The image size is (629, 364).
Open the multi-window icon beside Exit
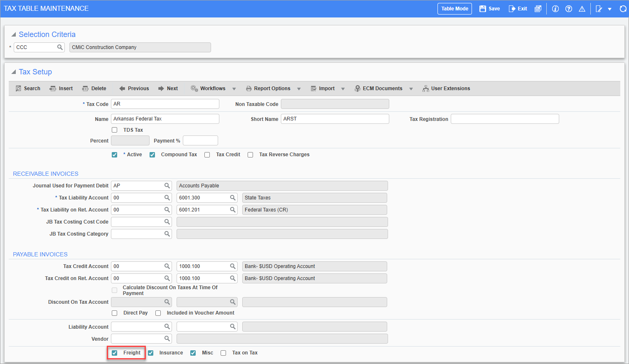pos(538,9)
